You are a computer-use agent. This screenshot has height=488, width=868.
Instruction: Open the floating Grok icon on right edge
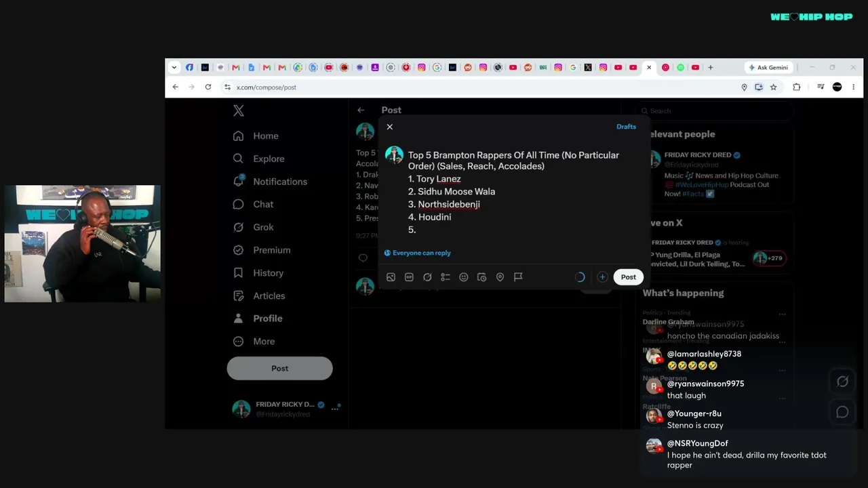[x=843, y=382]
